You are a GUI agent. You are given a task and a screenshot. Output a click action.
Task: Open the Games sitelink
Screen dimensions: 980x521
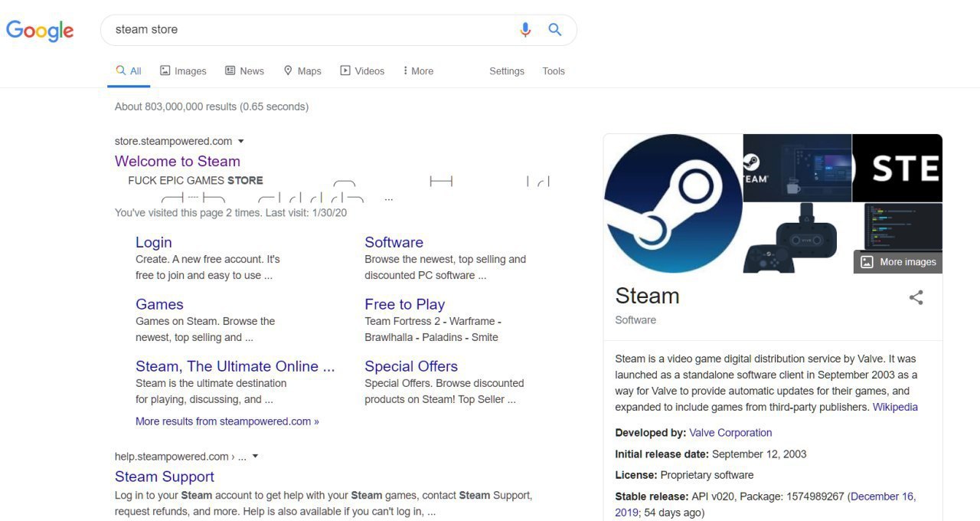point(159,304)
